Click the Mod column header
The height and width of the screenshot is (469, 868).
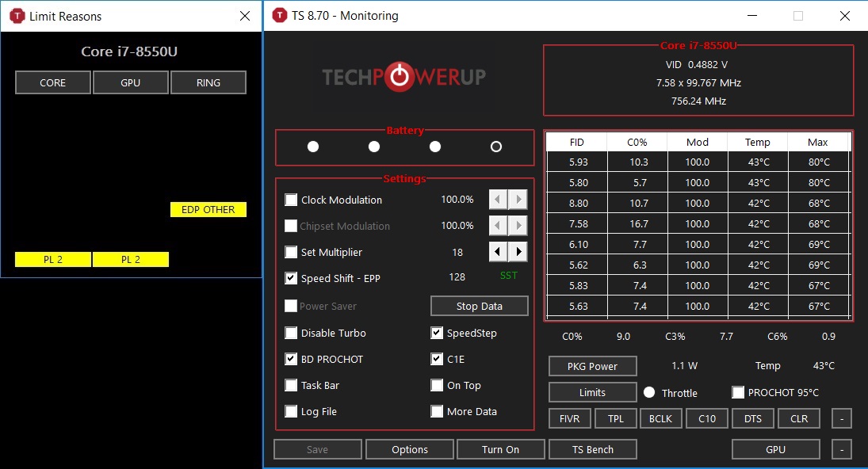[698, 142]
